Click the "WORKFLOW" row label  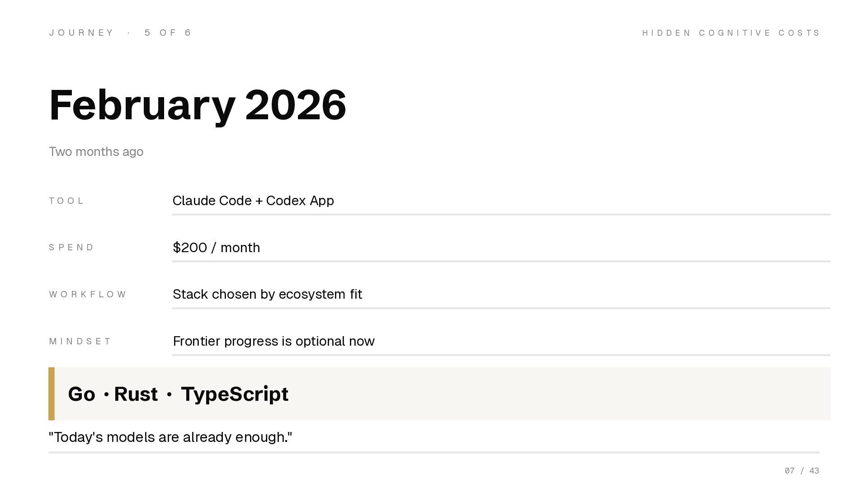coord(88,295)
